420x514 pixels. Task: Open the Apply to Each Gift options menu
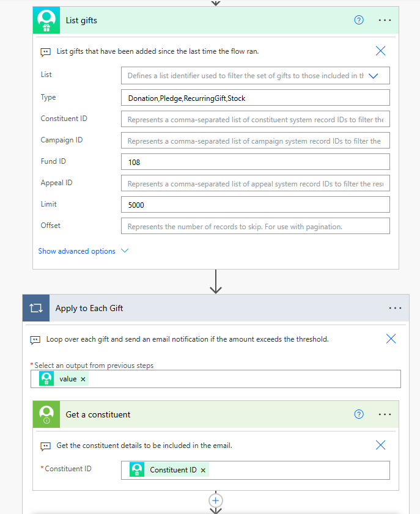(395, 307)
